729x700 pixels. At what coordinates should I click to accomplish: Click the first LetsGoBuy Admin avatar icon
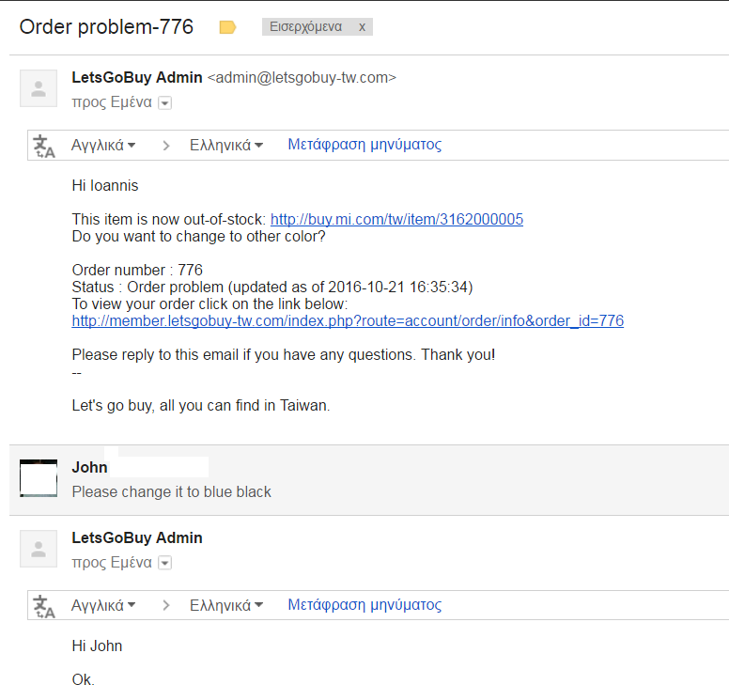(x=39, y=89)
